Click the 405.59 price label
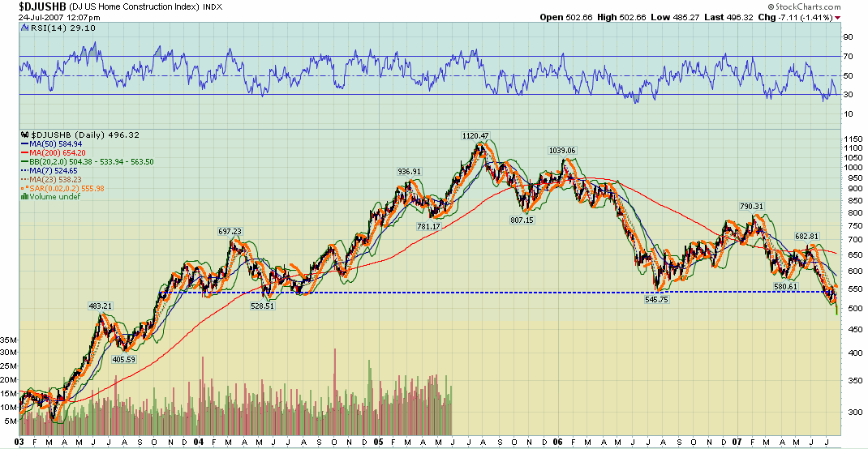Screen dimensions: 868x449 point(124,359)
